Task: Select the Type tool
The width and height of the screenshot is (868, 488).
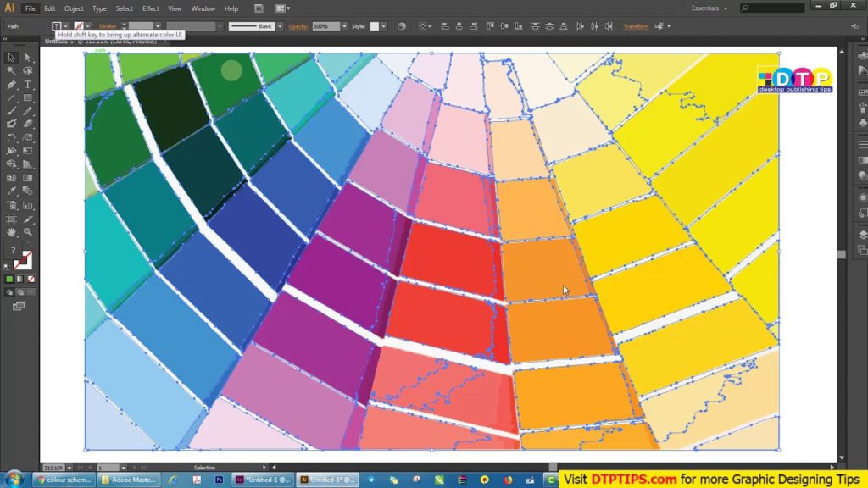Action: click(26, 85)
